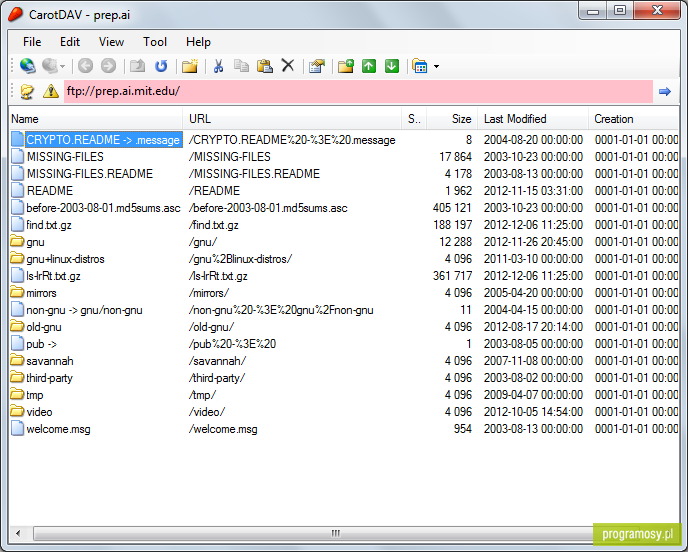
Task: Click the /welcome.msg URL cell
Action: click(223, 429)
